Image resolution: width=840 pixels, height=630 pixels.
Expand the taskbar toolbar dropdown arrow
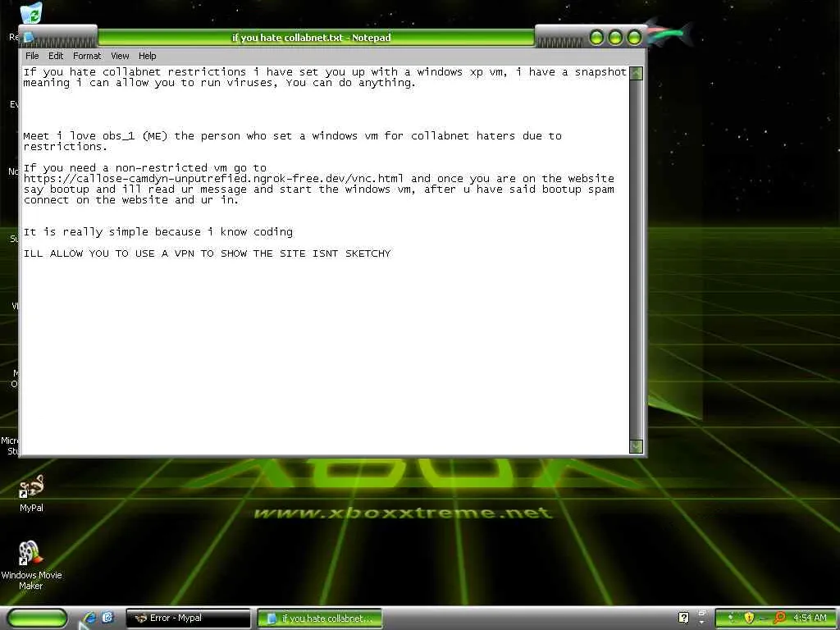pyautogui.click(x=702, y=623)
